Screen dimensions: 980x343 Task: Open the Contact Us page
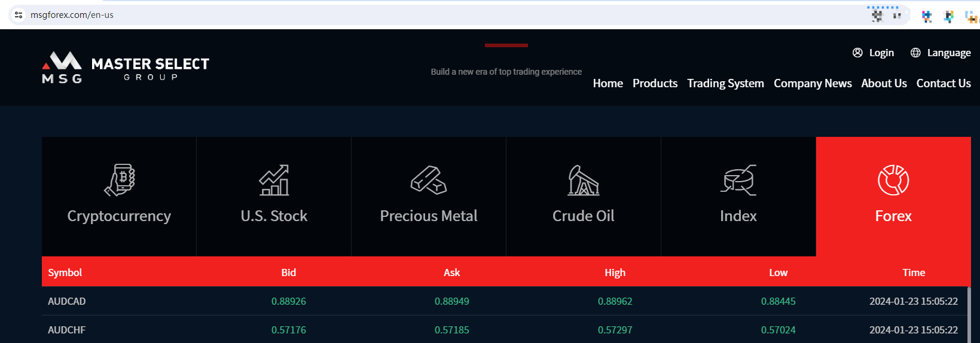pos(944,83)
